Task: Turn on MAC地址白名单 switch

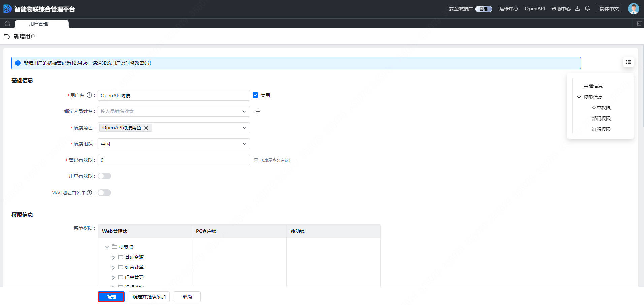Action: pos(104,193)
